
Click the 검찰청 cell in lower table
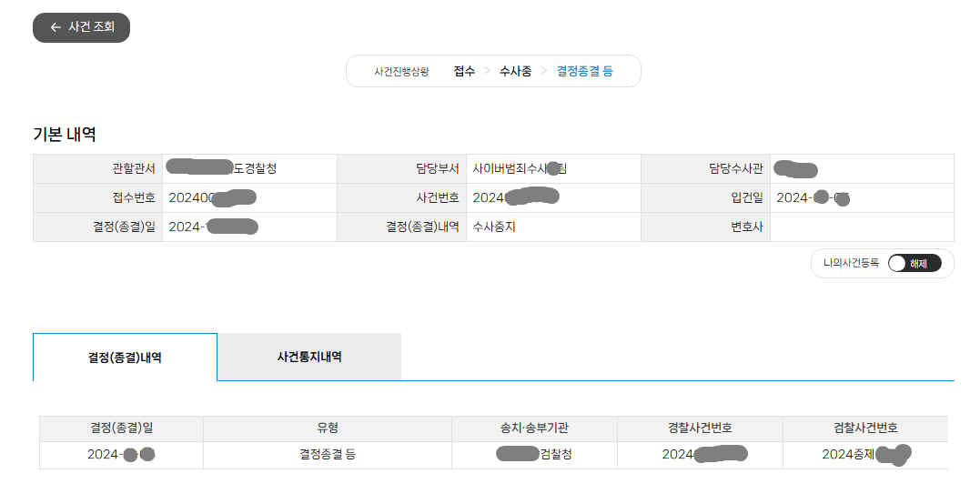point(534,455)
